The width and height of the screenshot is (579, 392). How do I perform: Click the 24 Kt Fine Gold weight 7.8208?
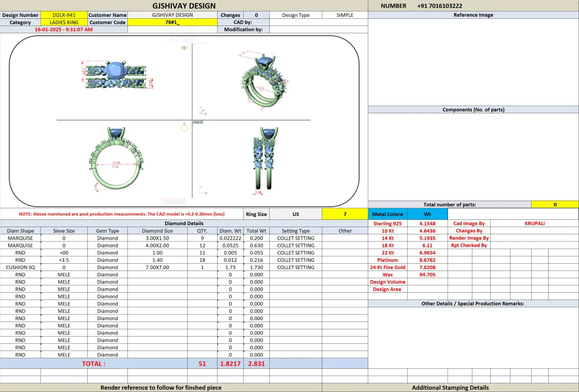427,267
